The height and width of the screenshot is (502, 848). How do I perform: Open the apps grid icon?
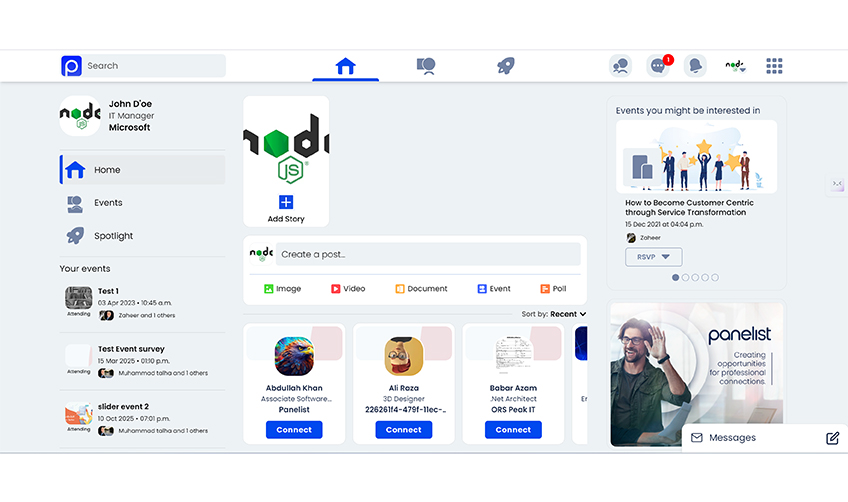[x=774, y=66]
